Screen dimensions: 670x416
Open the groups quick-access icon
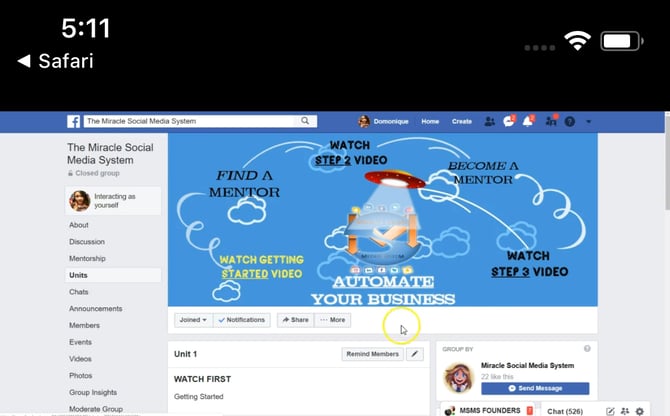click(x=551, y=121)
